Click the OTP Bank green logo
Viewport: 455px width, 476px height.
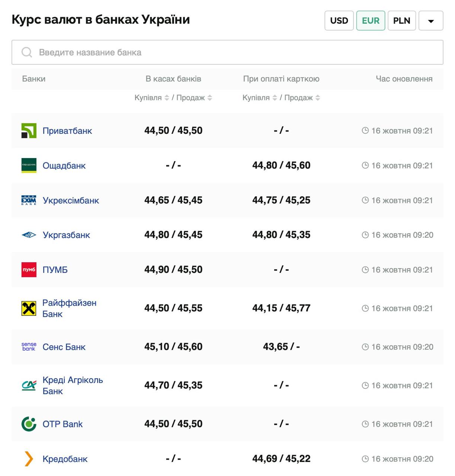click(x=29, y=424)
